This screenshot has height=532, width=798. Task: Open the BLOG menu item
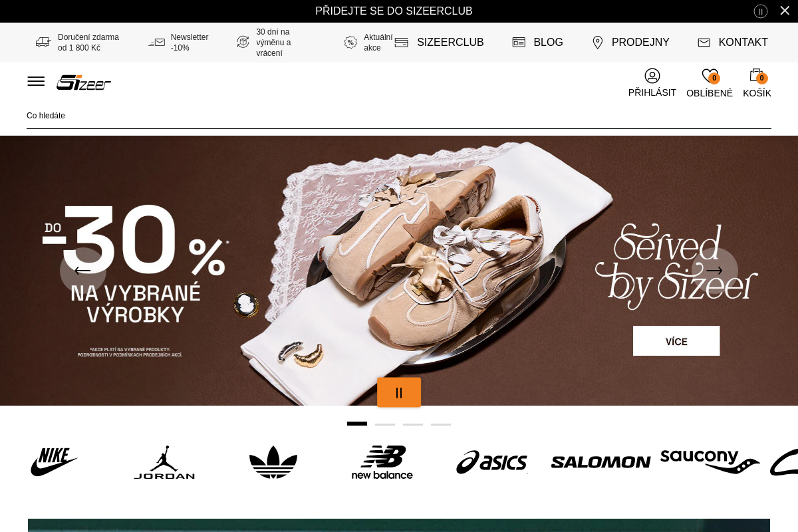pyautogui.click(x=538, y=43)
